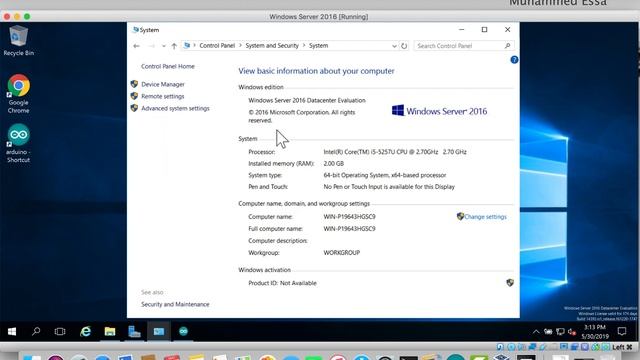Click the Windows Server 2016 Datacenter Evaluation text
The image size is (640, 360).
click(307, 100)
